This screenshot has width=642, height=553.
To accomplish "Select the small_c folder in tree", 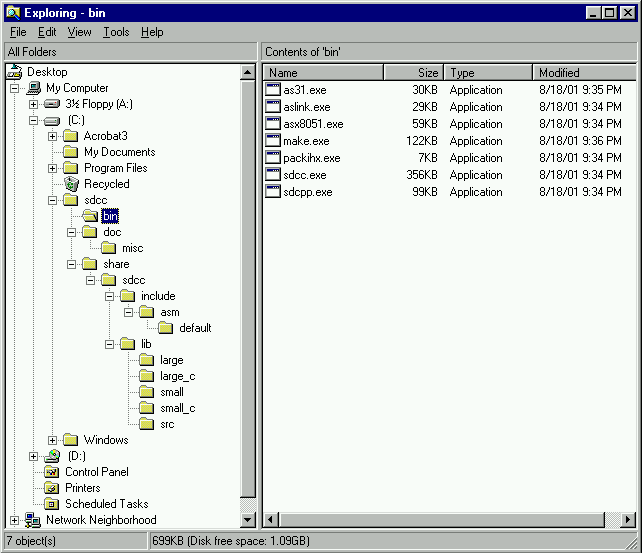I will point(177,408).
